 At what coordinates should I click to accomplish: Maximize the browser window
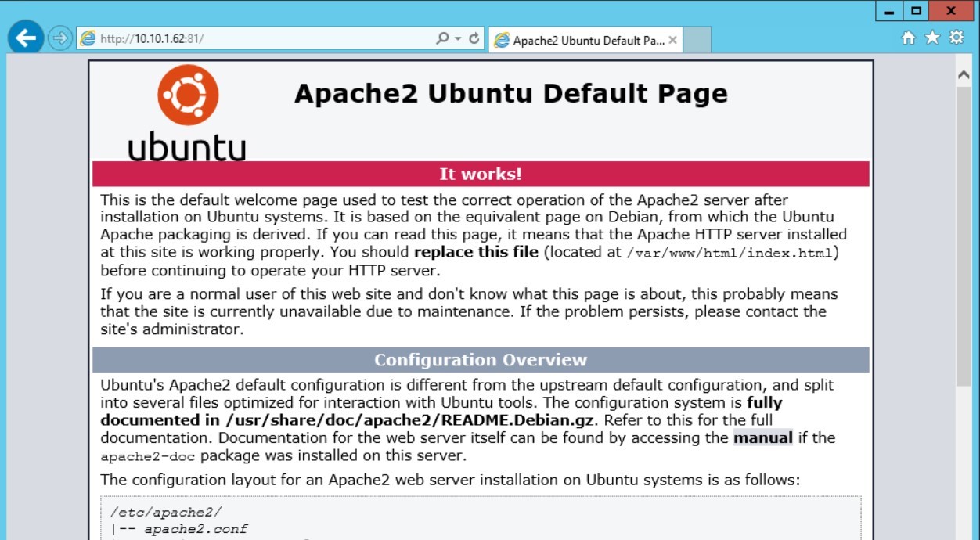coord(915,11)
